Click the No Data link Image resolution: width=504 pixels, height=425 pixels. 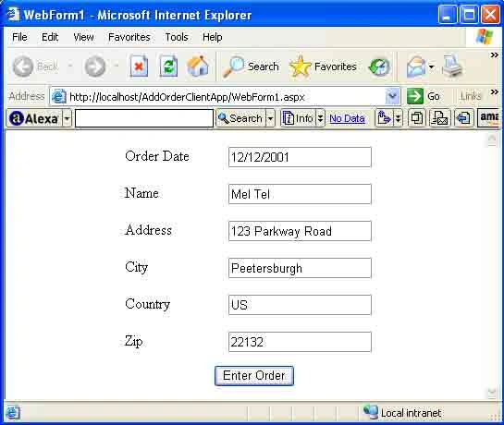click(347, 118)
